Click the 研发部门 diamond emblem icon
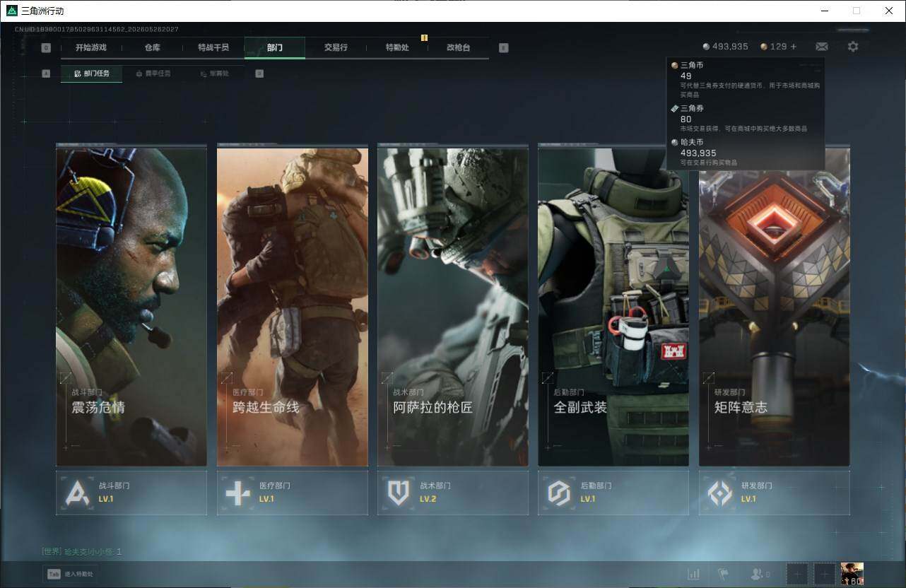 tap(720, 493)
